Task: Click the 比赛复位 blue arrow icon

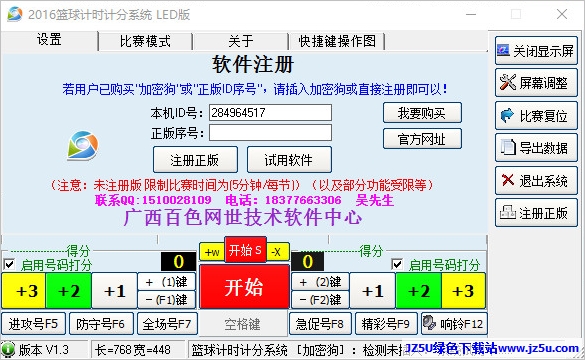Action: tap(507, 115)
